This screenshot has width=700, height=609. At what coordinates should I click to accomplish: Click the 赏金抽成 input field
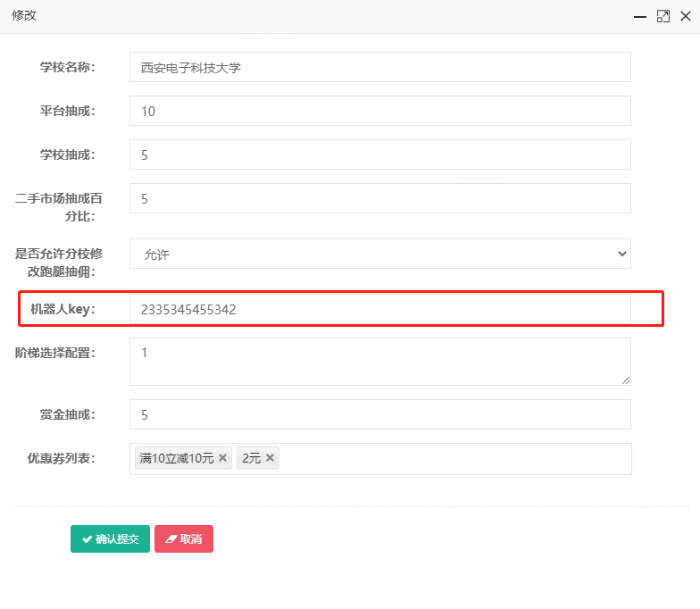coord(380,414)
